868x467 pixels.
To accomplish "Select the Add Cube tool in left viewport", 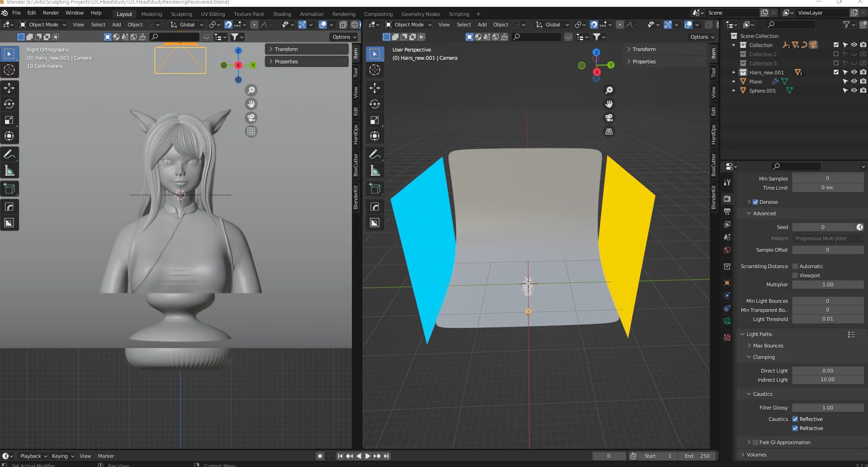I will pos(9,189).
